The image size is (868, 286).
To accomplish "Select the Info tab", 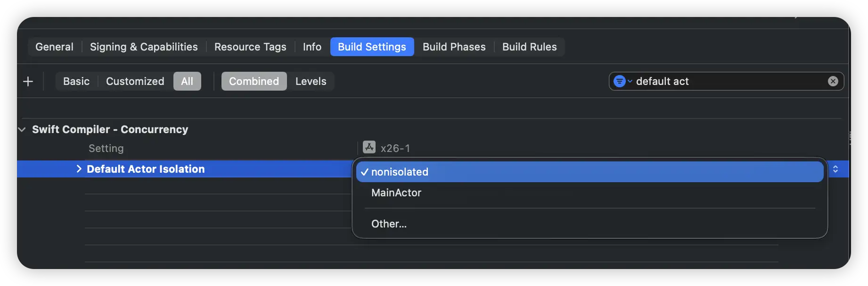I will pos(312,47).
